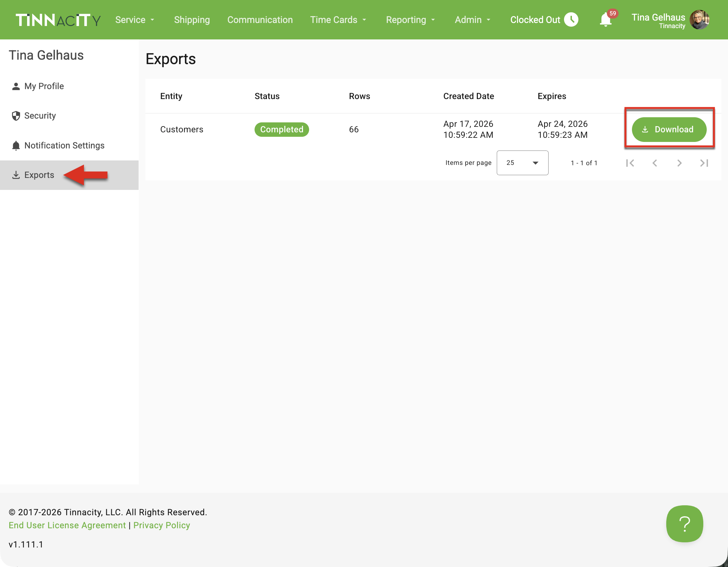The image size is (728, 567).
Task: Go to next page chevron
Action: pyautogui.click(x=679, y=163)
